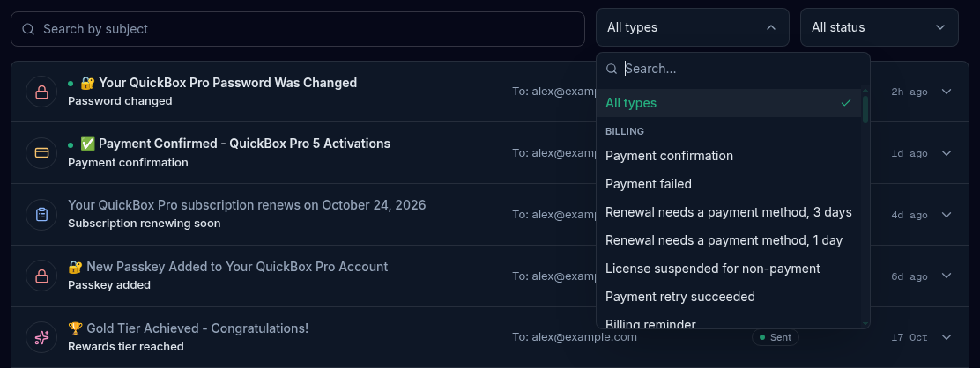Click the lock icon for Password Was Changed email
This screenshot has width=980, height=368.
[x=42, y=92]
